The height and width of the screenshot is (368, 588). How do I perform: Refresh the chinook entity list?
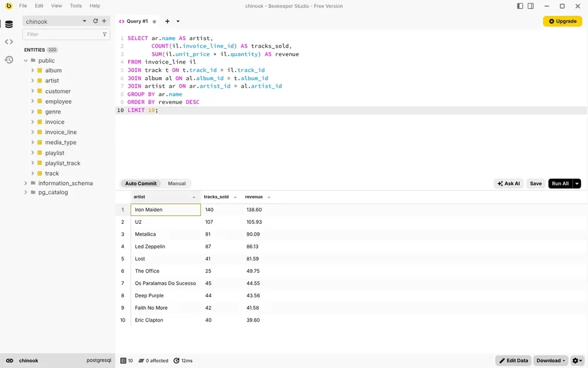(x=96, y=21)
